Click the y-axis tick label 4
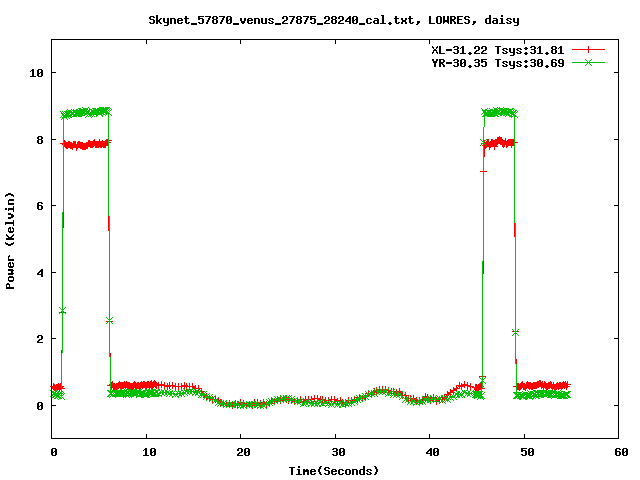This screenshot has height=480, width=640. point(40,273)
